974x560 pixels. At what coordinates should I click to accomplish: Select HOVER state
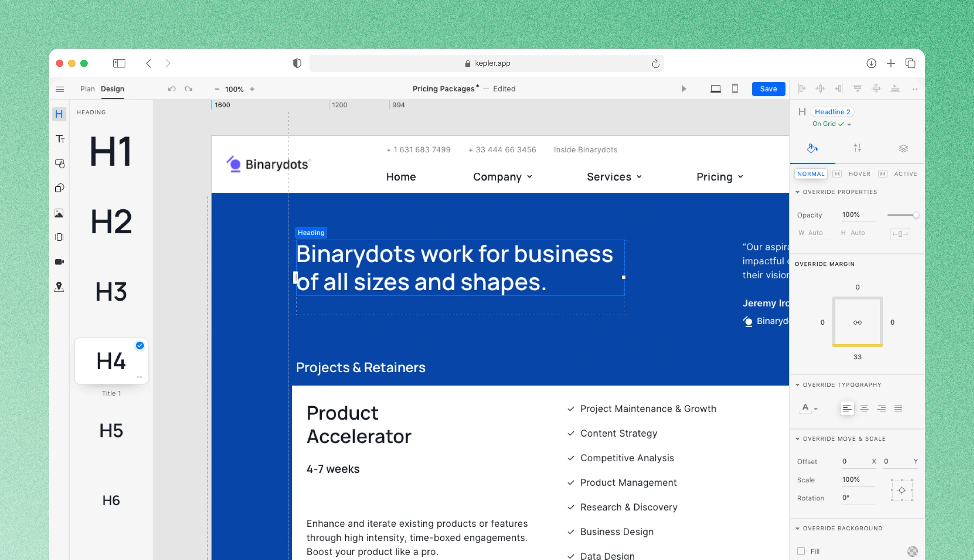pos(860,174)
